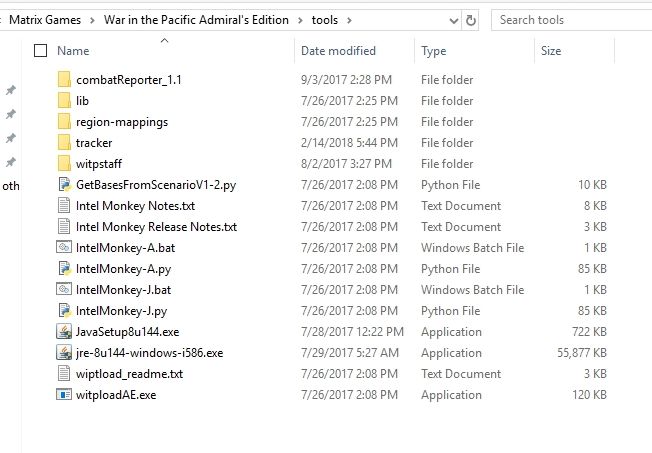Select the wiptload_readme.txt file name
Screen dimensions: 652x453
click(129, 374)
